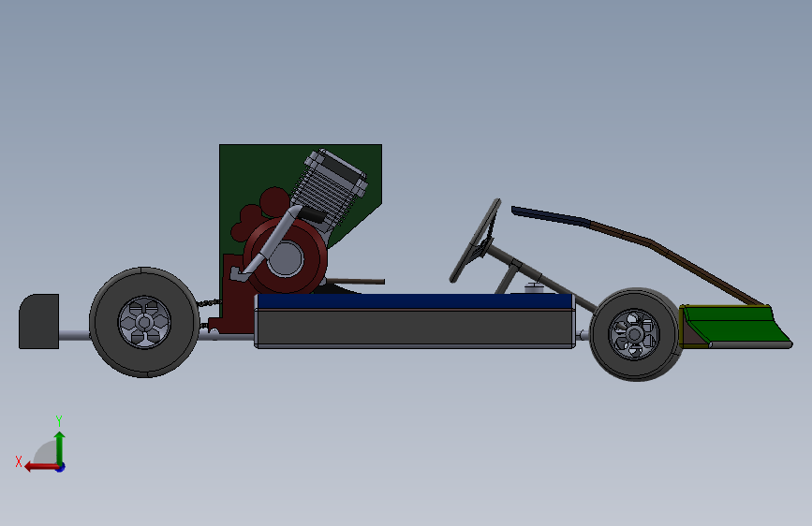Viewport: 812px width, 526px height.
Task: Click the blue Z axis dot on the triad
Action: (61, 467)
